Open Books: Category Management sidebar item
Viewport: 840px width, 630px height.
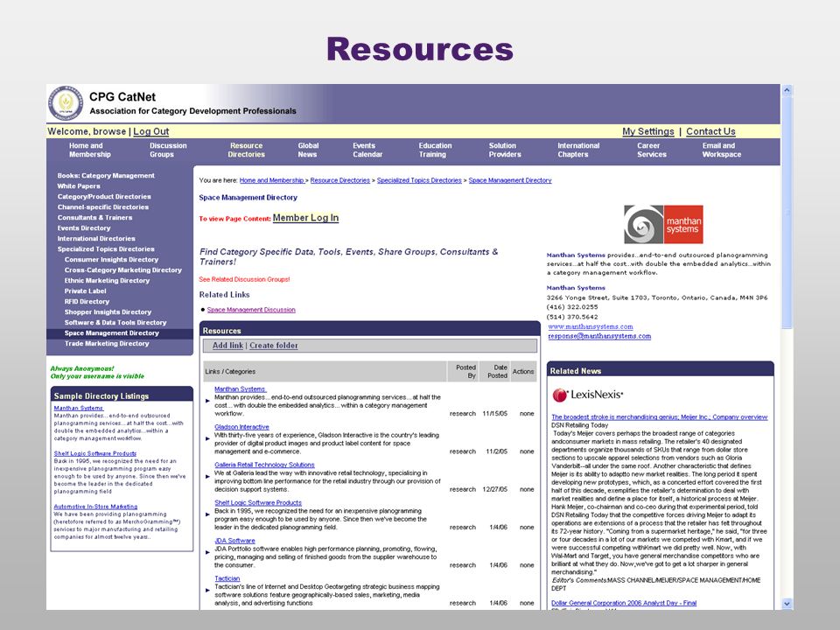(106, 176)
